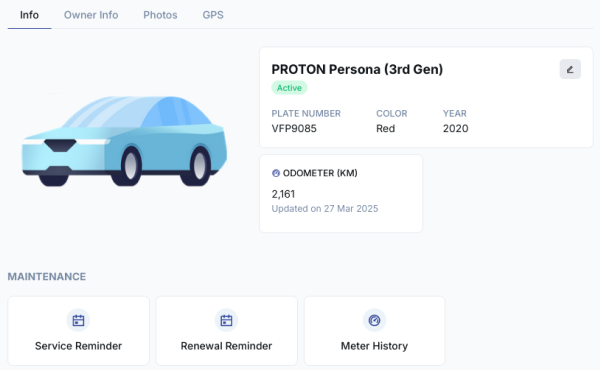The height and width of the screenshot is (370, 600).
Task: Click the year value 2020
Action: pos(455,129)
